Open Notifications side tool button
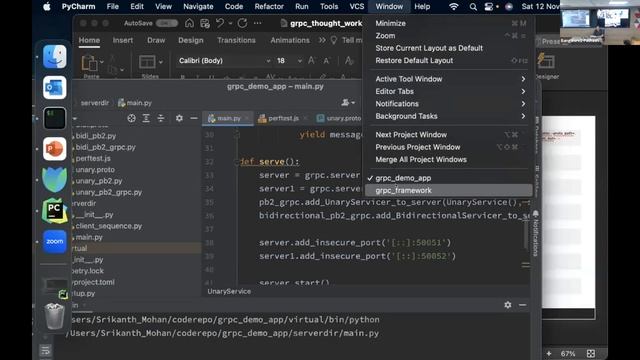Image resolution: width=640 pixels, height=360 pixels. click(536, 233)
